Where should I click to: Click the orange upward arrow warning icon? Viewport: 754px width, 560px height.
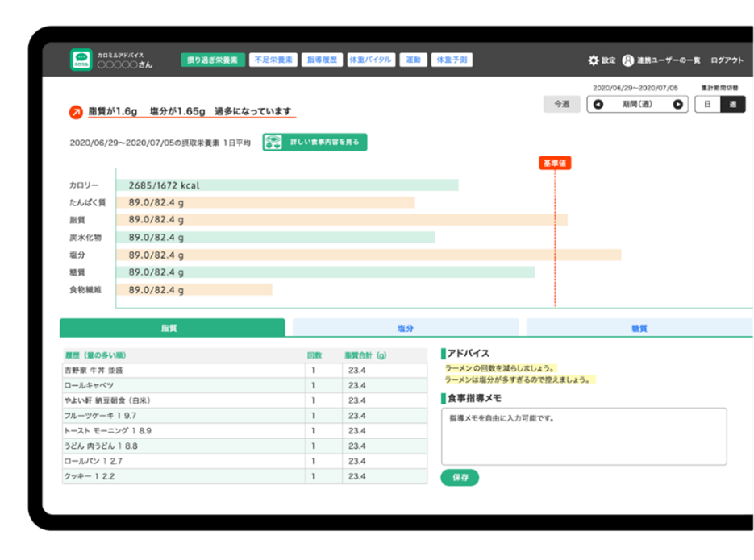[76, 112]
